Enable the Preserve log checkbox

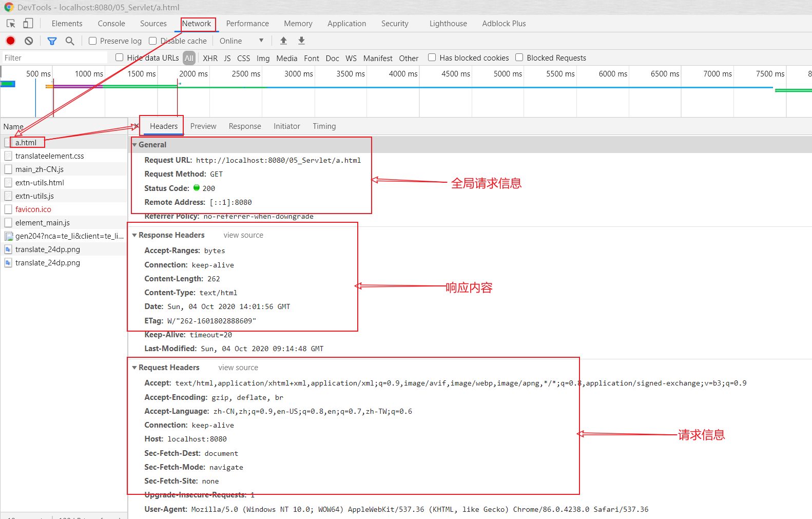pyautogui.click(x=93, y=41)
